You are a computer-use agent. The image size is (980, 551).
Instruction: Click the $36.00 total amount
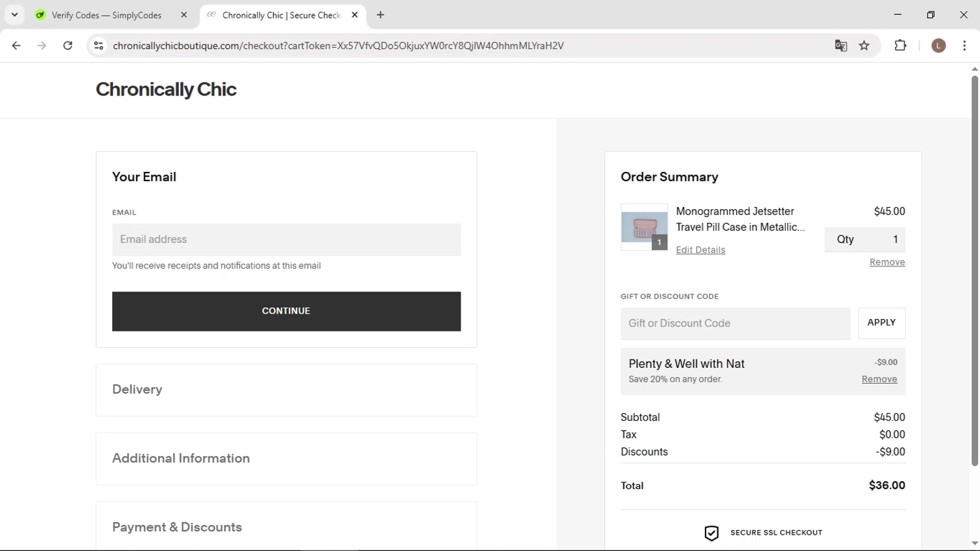(x=887, y=486)
